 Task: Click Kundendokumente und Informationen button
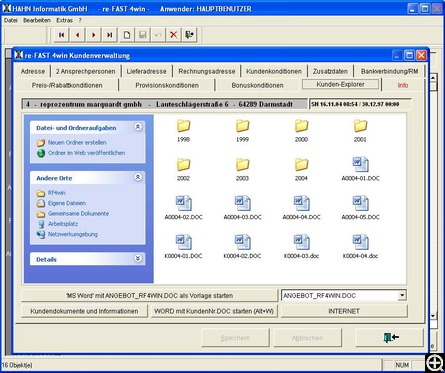84,311
